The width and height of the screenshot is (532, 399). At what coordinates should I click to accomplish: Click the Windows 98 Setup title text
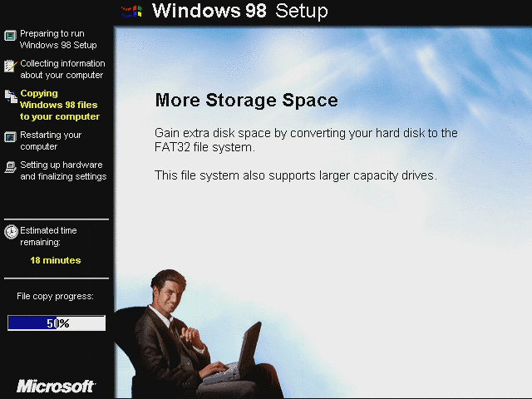point(240,11)
